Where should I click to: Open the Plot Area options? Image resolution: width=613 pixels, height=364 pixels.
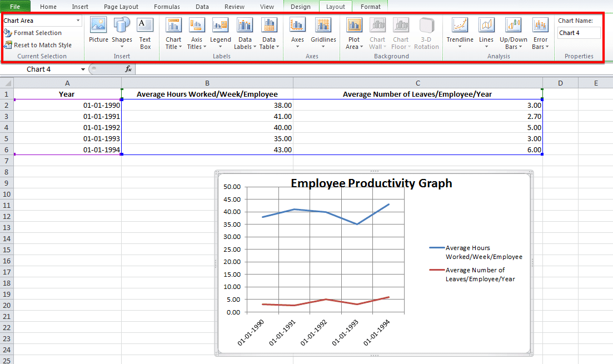(x=354, y=34)
